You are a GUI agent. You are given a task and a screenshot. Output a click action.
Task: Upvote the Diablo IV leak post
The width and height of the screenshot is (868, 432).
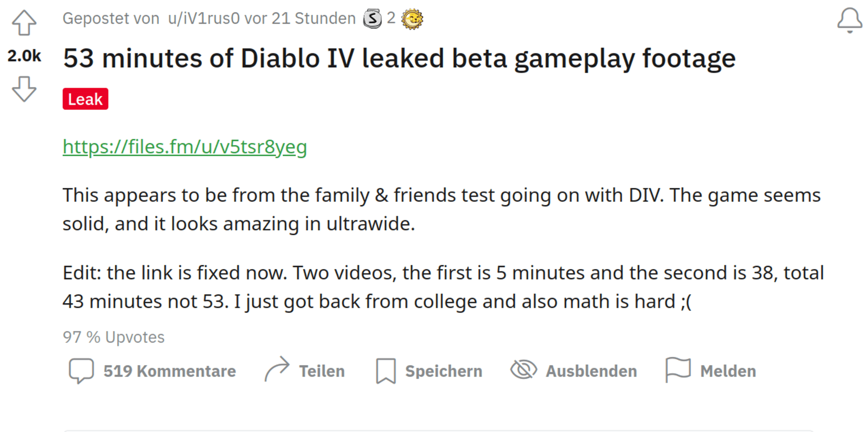[24, 23]
